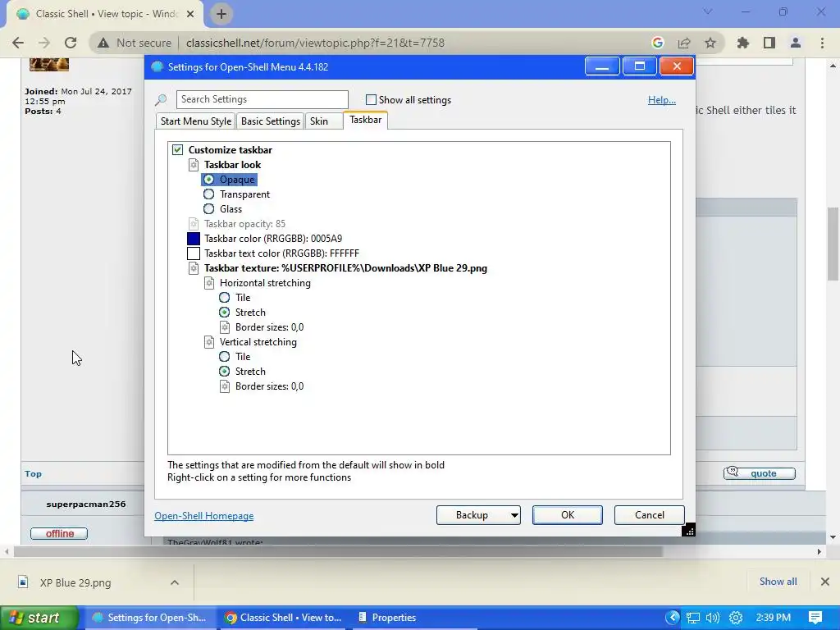Image resolution: width=840 pixels, height=630 pixels.
Task: Click the OK button
Action: [x=568, y=515]
